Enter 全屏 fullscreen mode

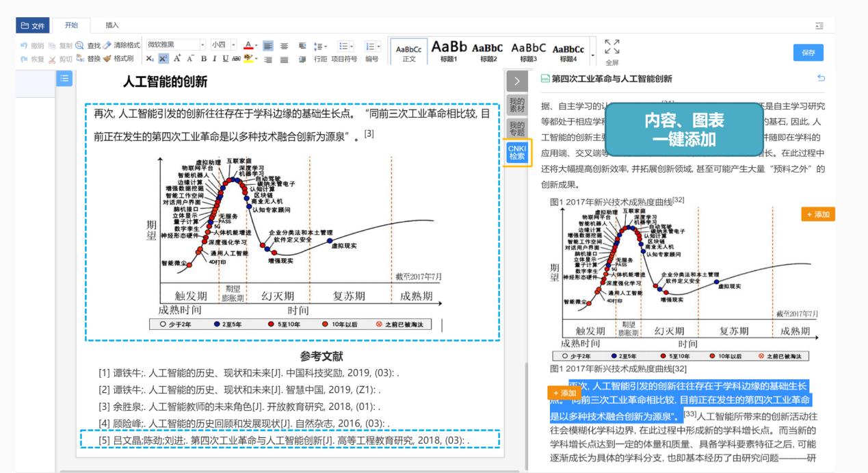612,53
